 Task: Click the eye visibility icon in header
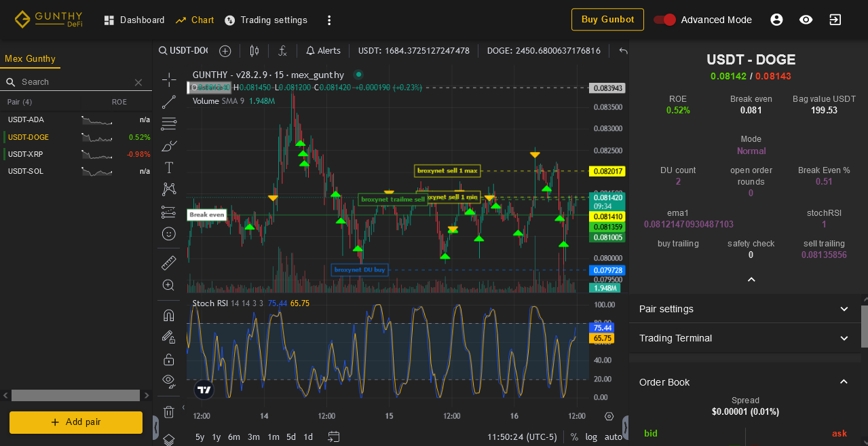pos(806,20)
